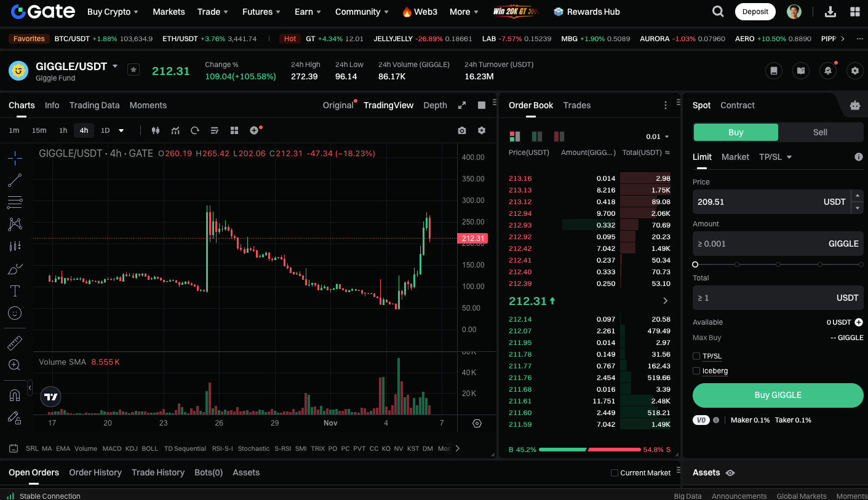Switch to the Sell side button
This screenshot has height=500, width=868.
[820, 132]
